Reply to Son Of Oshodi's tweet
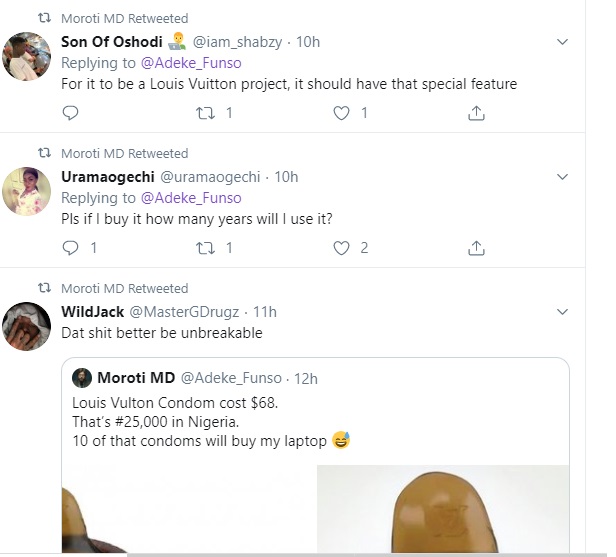Viewport: 616px width, 557px height. 70,113
